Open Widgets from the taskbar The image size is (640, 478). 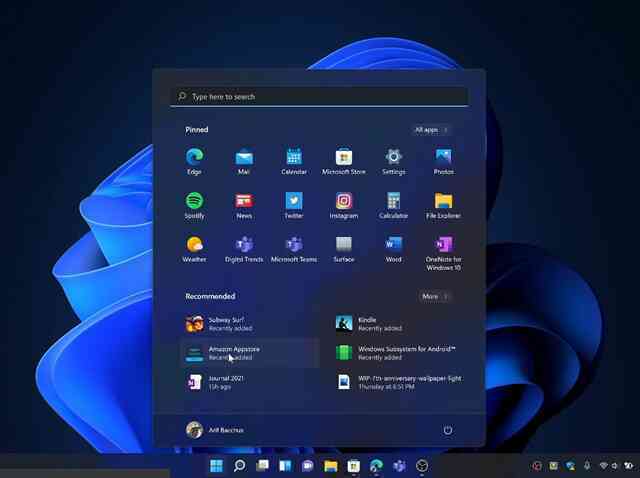click(285, 466)
